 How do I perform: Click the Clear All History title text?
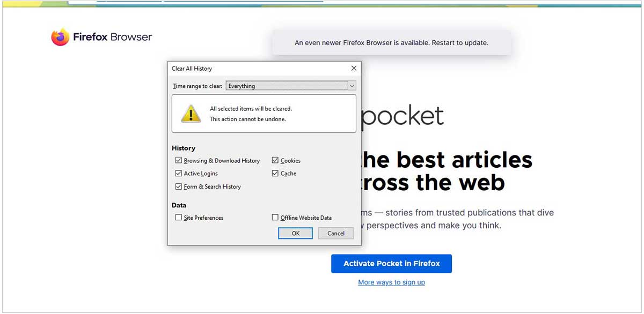[192, 69]
